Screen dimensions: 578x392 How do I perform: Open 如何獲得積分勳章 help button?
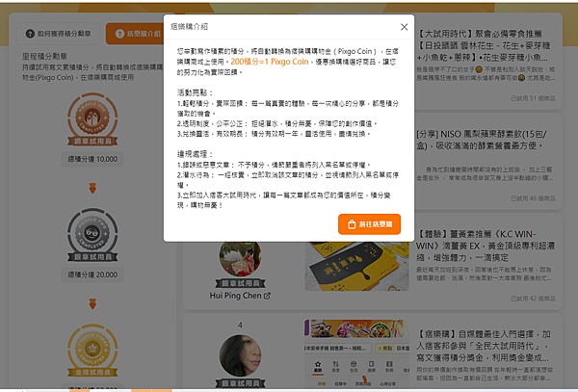tap(58, 34)
